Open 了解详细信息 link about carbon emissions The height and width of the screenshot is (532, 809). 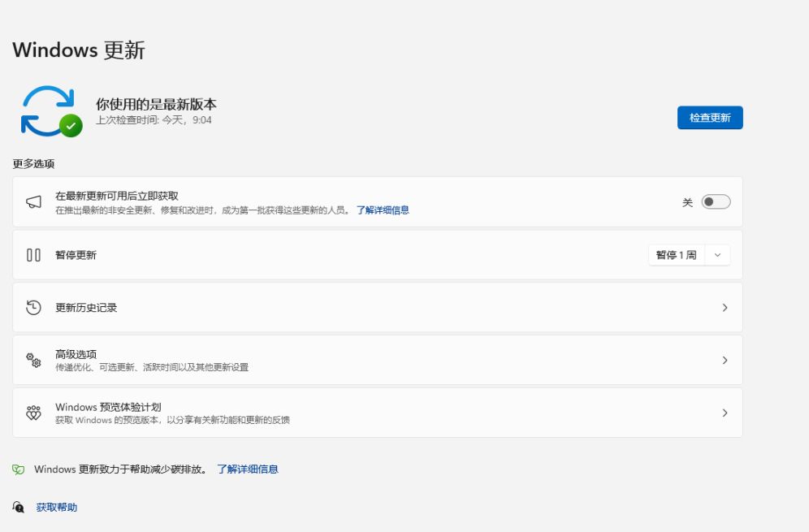click(x=248, y=469)
